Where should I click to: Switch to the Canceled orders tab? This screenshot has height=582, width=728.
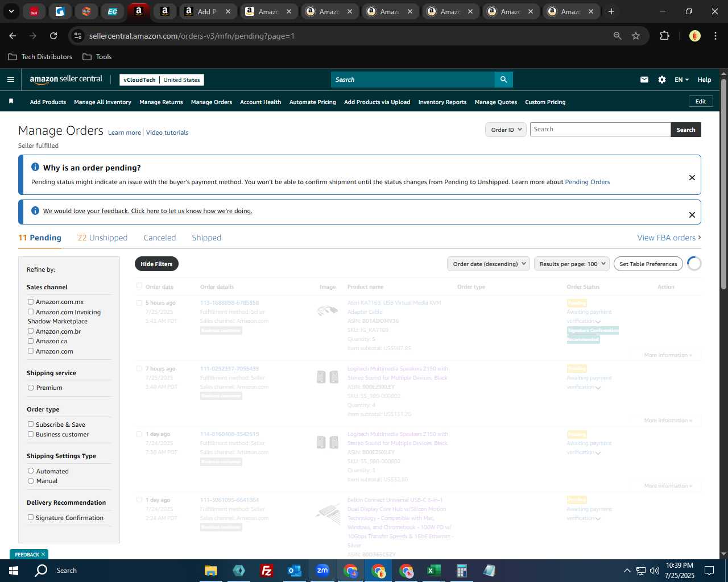pyautogui.click(x=160, y=238)
